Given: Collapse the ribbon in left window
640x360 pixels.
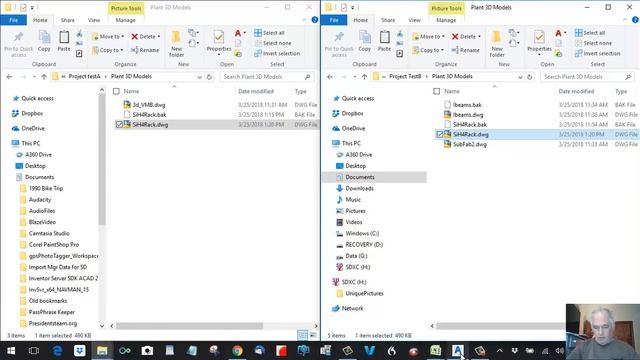Looking at the screenshot, I should tap(304, 20).
